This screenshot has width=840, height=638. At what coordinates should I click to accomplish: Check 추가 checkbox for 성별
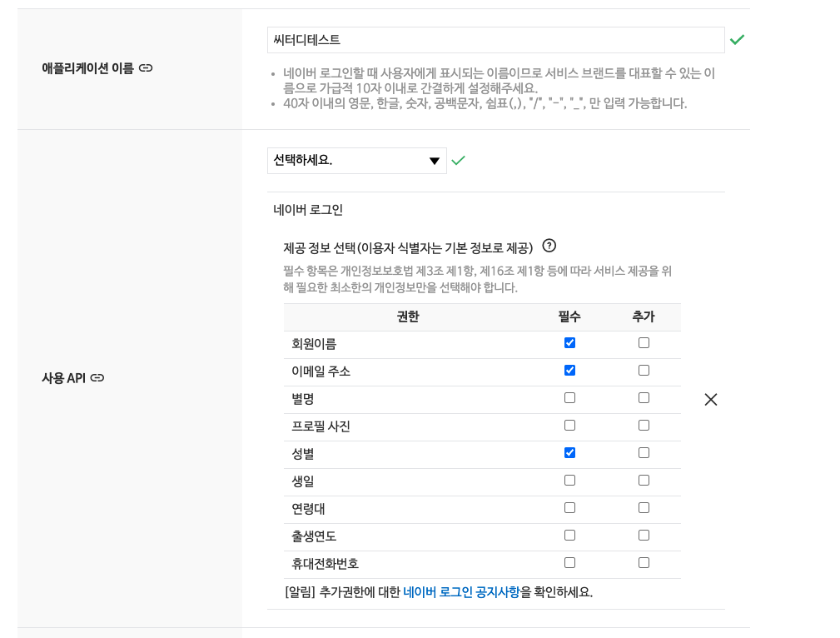pyautogui.click(x=644, y=453)
